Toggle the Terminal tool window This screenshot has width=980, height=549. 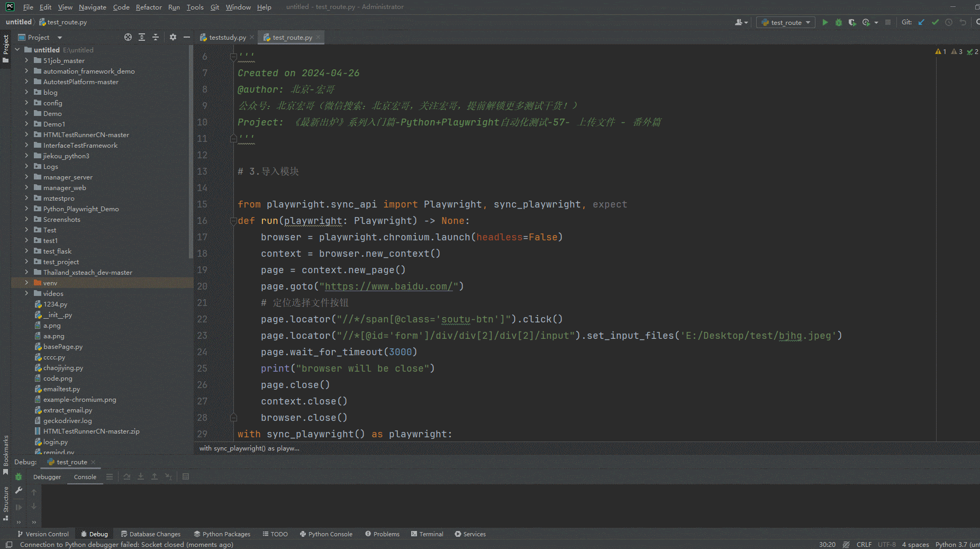click(427, 534)
